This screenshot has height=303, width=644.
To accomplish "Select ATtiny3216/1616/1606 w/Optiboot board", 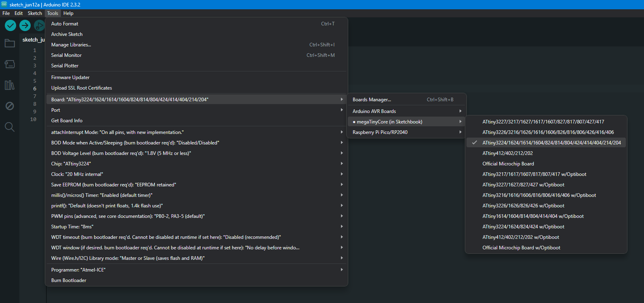I will (546, 195).
